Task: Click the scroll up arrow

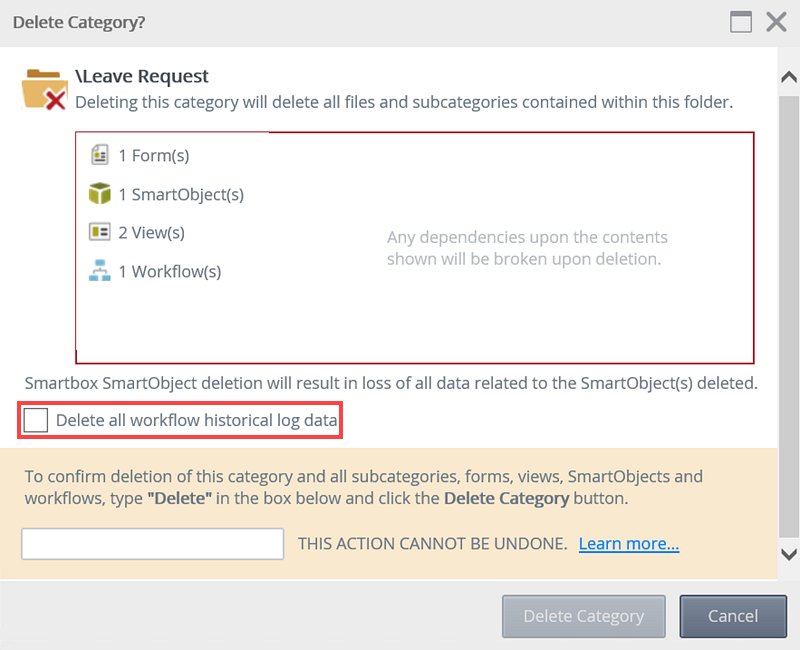Action: point(789,77)
